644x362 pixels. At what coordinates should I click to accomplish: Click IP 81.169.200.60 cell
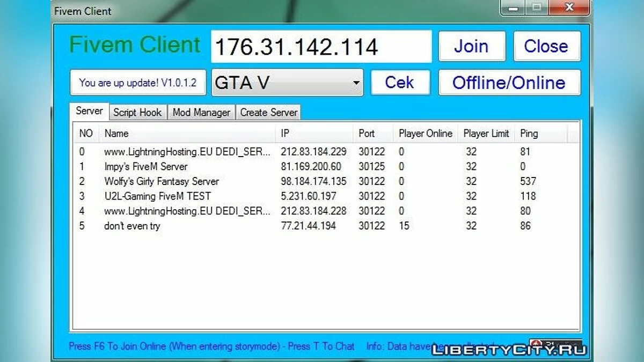(x=311, y=167)
